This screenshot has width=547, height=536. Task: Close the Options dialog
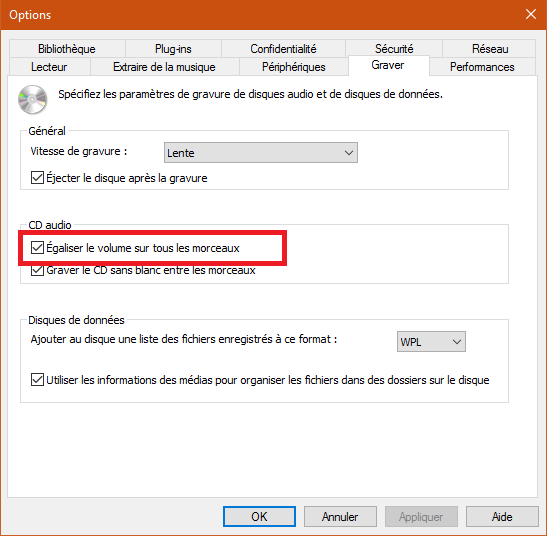click(531, 15)
